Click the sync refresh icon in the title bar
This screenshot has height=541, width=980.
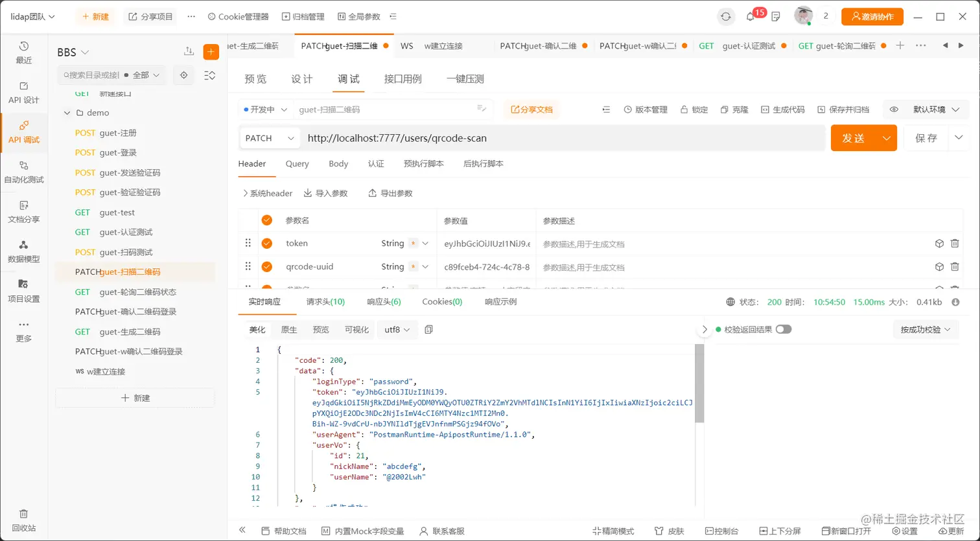726,17
